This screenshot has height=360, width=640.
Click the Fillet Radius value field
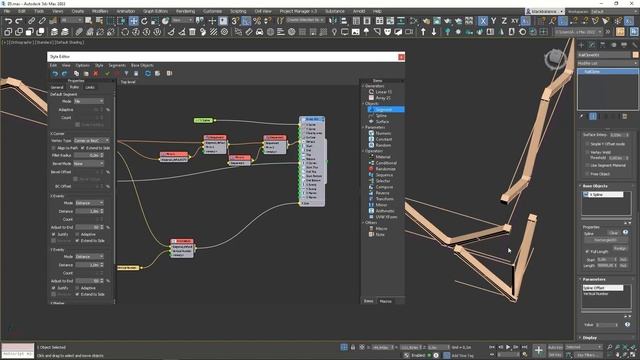coord(87,156)
